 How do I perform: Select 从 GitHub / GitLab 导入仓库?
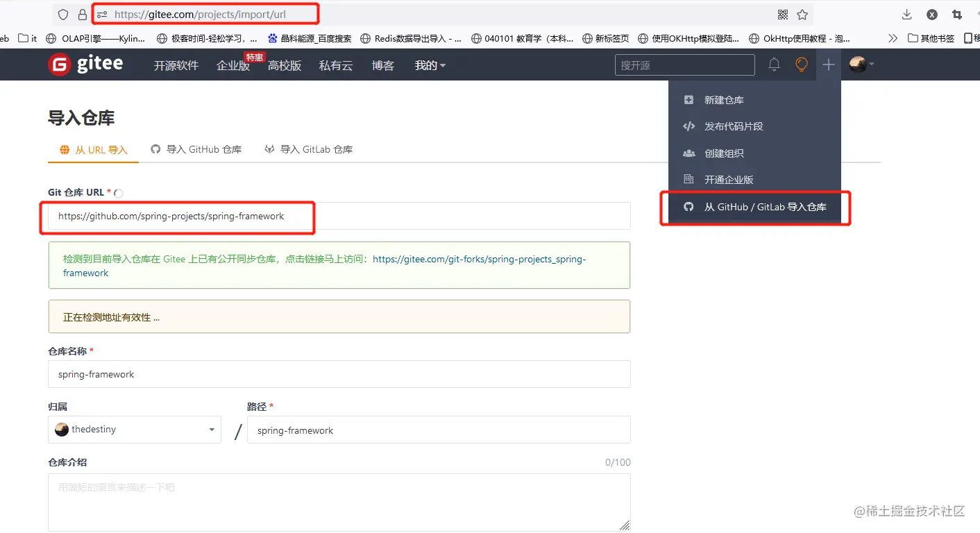tap(754, 207)
